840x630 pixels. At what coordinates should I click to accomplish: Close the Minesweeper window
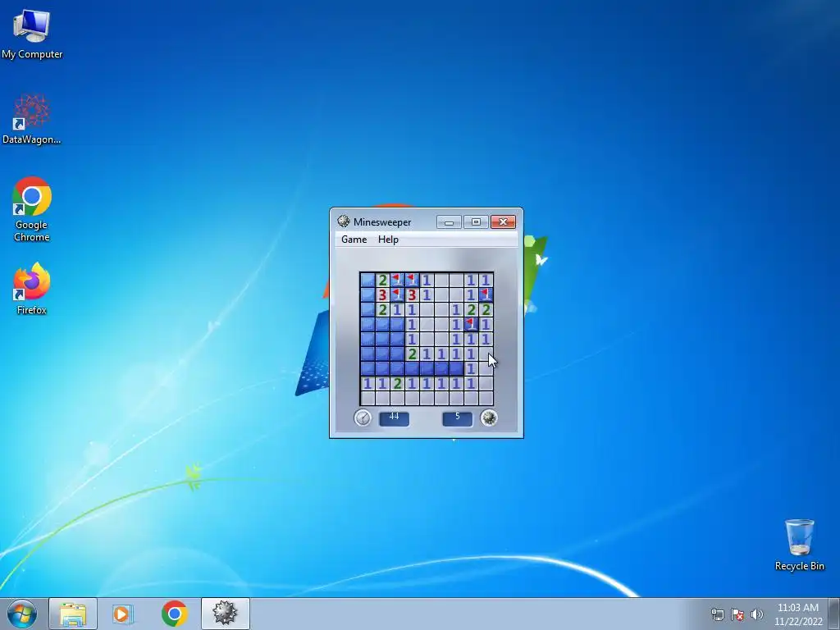[503, 221]
